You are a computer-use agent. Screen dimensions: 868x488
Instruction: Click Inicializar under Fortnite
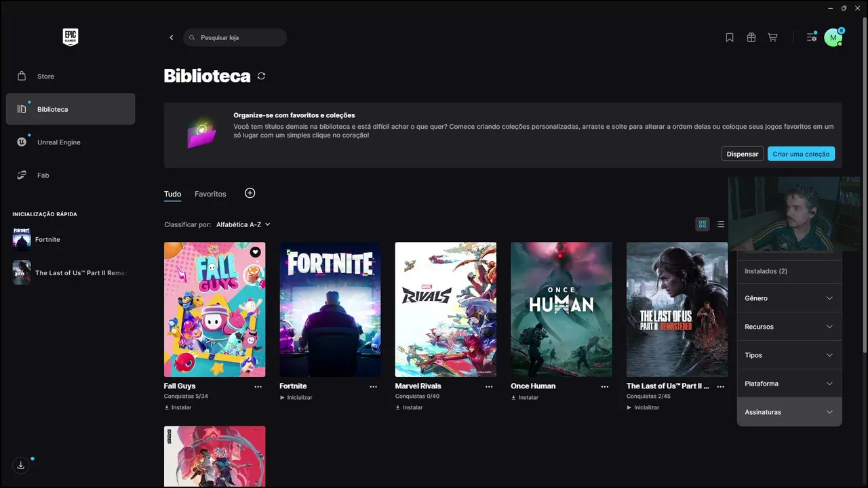pyautogui.click(x=296, y=397)
